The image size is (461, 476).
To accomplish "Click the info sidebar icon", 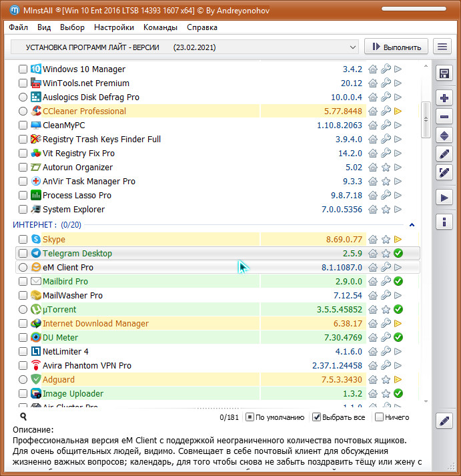I will click(x=444, y=222).
